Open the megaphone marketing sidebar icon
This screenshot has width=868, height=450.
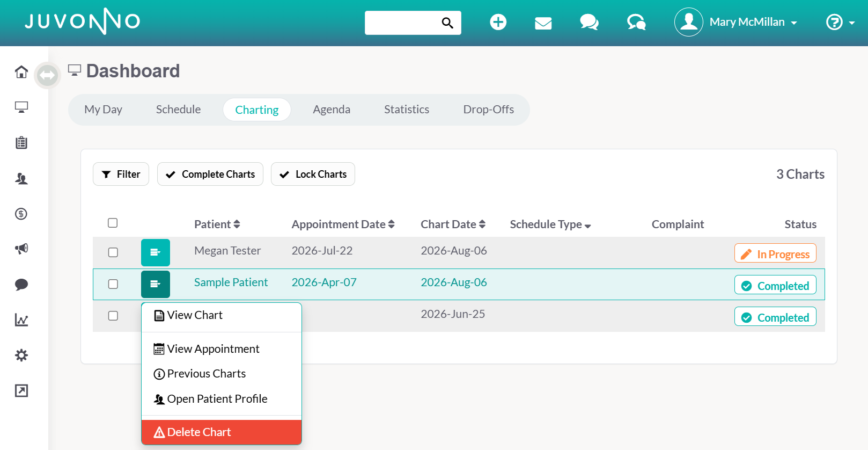click(x=21, y=249)
